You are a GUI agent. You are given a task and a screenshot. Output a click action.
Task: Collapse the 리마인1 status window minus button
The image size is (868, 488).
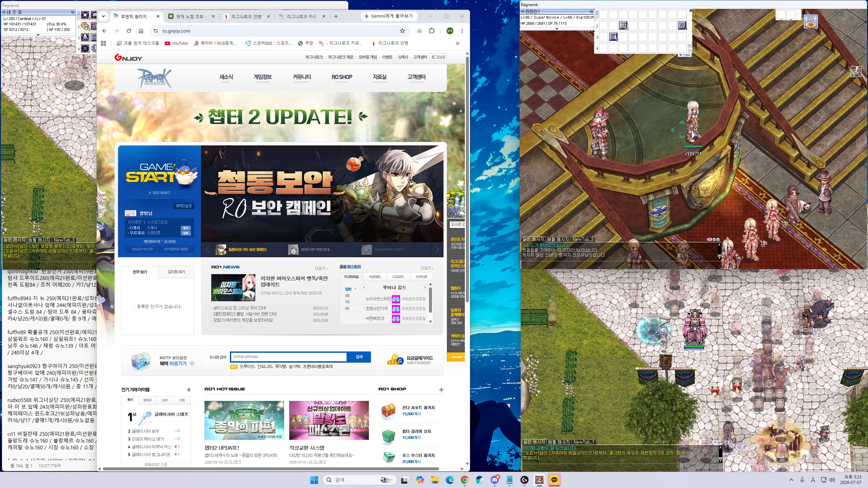coord(592,12)
